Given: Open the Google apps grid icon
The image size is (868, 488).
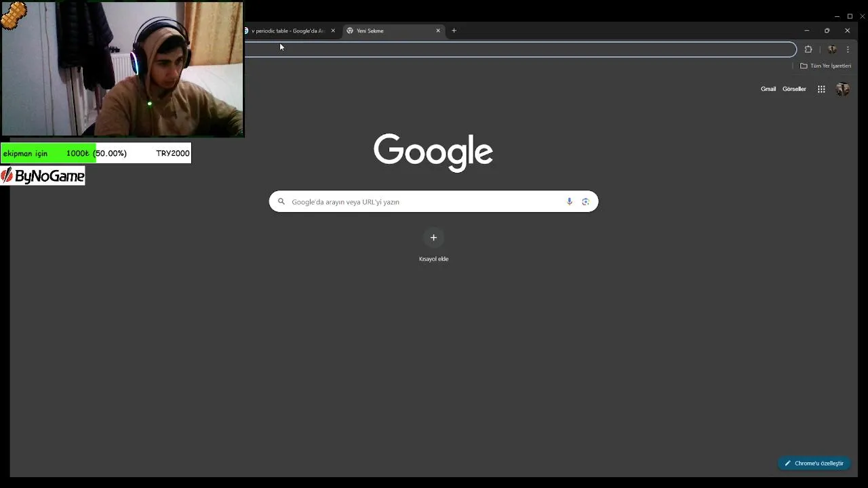Looking at the screenshot, I should pos(821,89).
